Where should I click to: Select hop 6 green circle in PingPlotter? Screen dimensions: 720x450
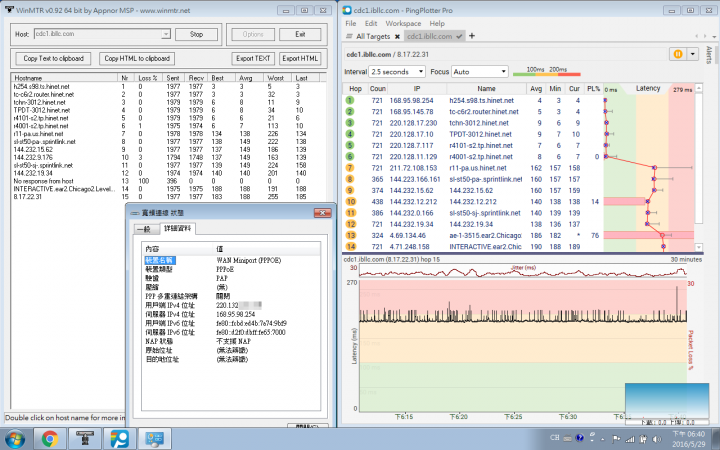click(350, 157)
